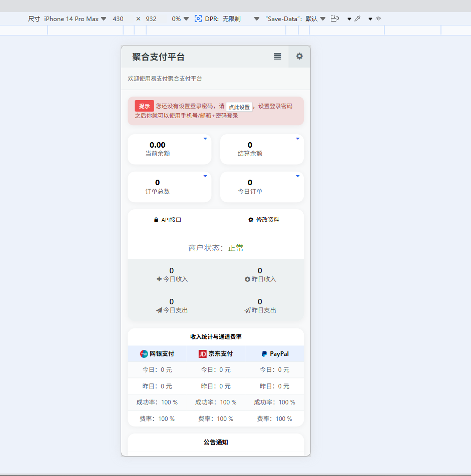Click the 昨日支出 label
The width and height of the screenshot is (471, 476).
[264, 310]
